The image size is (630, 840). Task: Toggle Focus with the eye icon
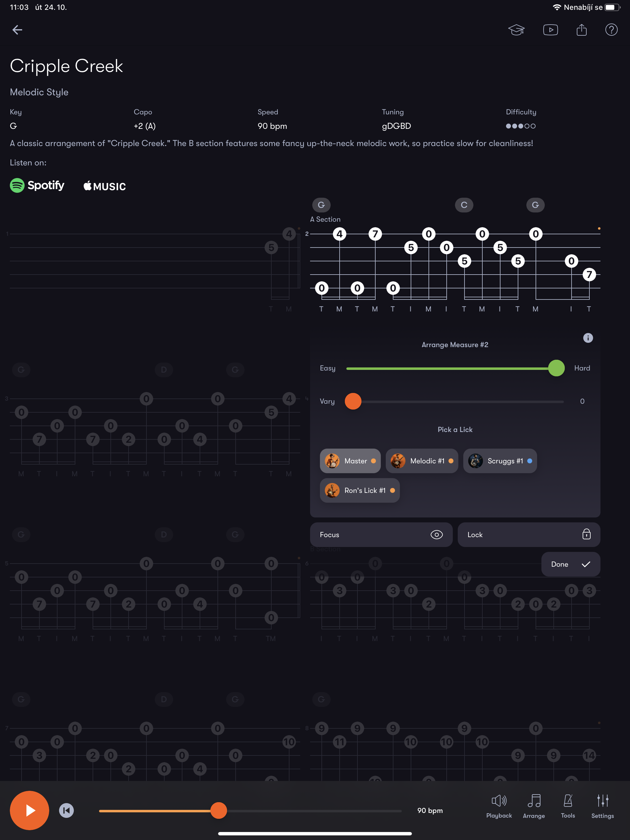(x=381, y=535)
